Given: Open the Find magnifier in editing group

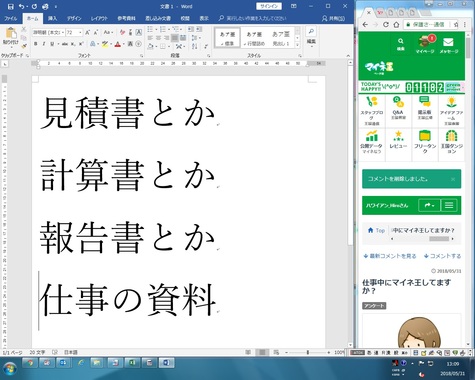Looking at the screenshot, I should coord(311,31).
